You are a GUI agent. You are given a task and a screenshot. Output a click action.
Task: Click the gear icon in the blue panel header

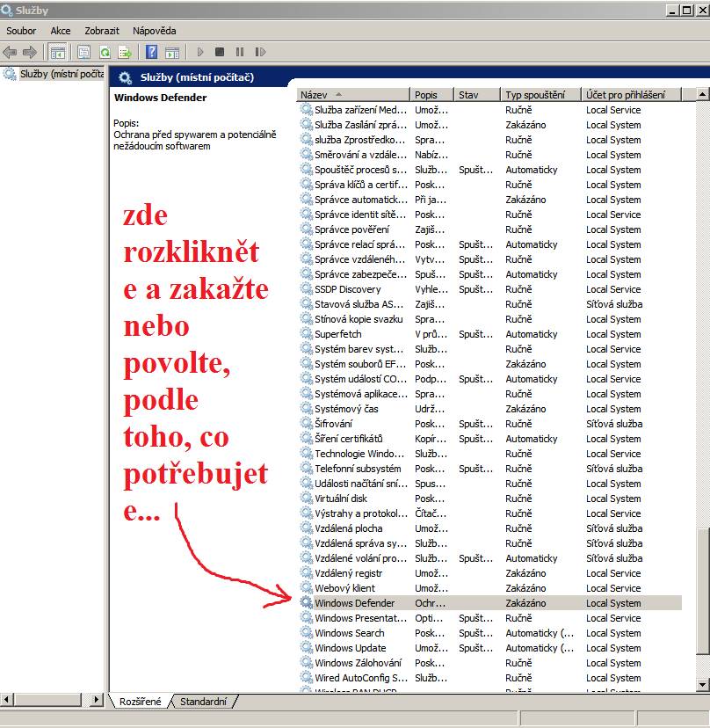(125, 77)
